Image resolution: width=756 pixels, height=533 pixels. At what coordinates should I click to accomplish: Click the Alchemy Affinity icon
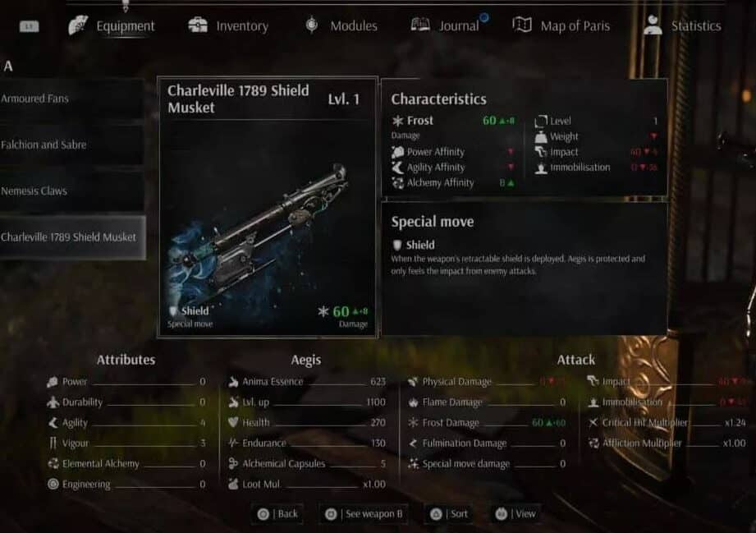pos(398,183)
